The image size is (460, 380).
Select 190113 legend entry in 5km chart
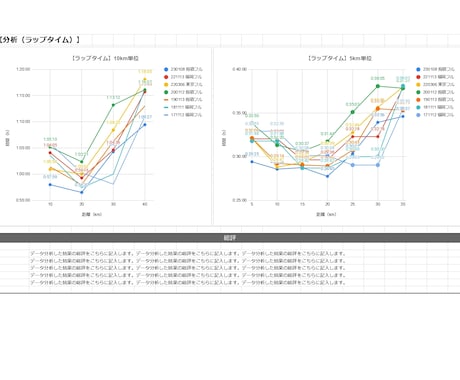[435, 100]
